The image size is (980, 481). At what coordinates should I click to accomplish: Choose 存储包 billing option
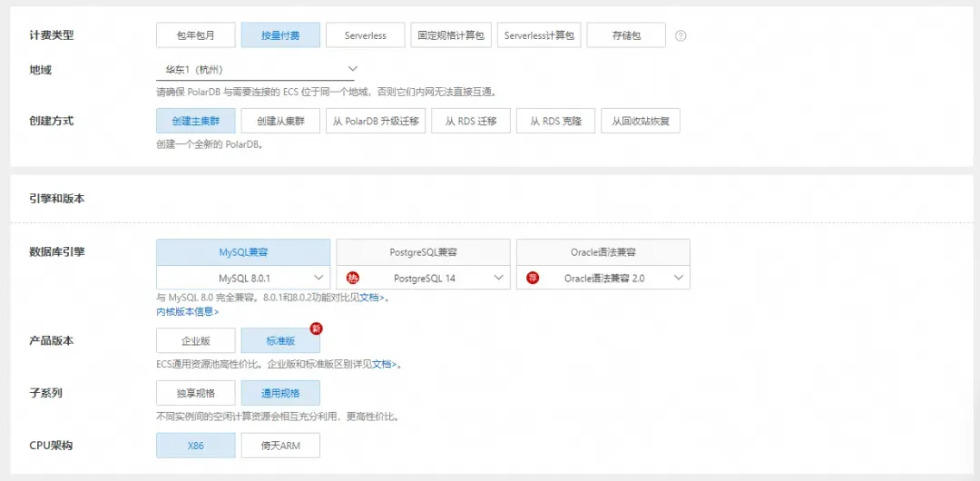tap(626, 35)
